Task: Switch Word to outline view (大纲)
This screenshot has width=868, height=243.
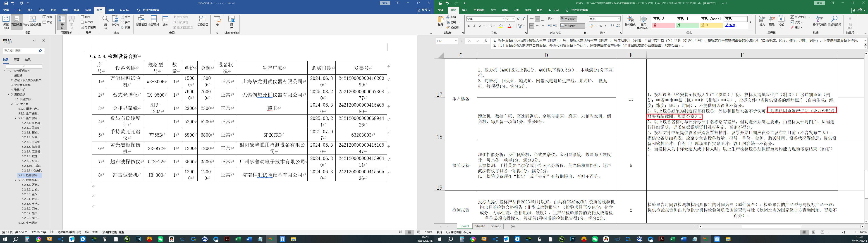Action: coord(48,17)
